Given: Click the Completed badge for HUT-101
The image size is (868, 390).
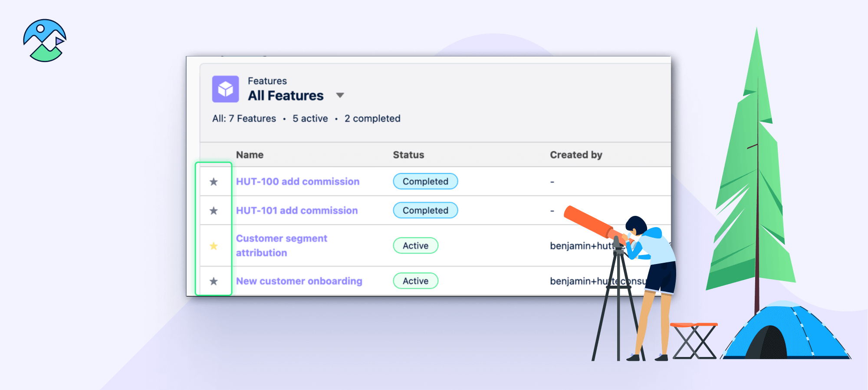Looking at the screenshot, I should pos(425,210).
